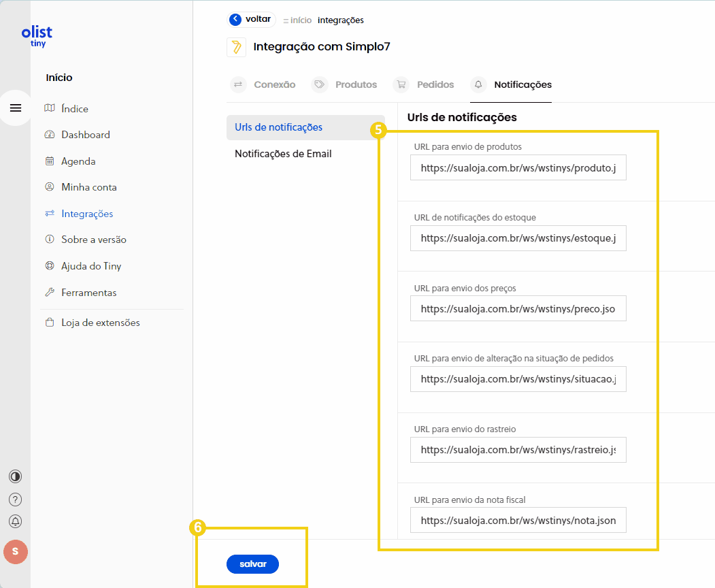Switch to the Pedidos tab
715x588 pixels.
pyautogui.click(x=424, y=84)
